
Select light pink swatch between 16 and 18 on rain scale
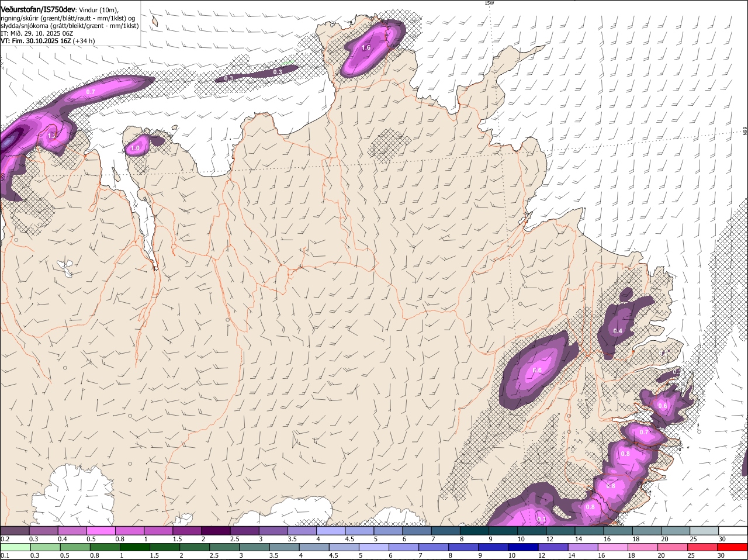coord(612,547)
